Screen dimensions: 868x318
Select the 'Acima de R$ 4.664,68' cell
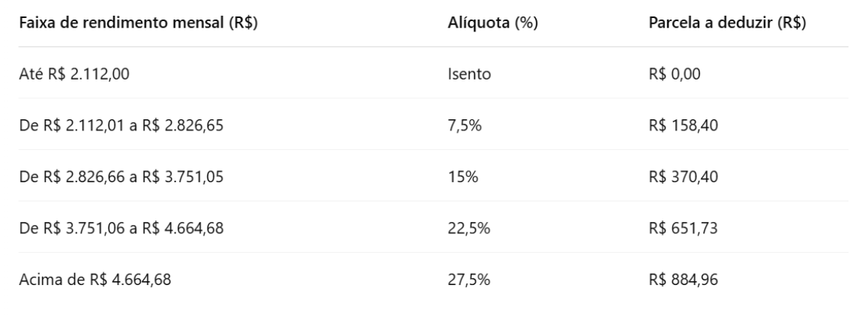click(x=95, y=279)
